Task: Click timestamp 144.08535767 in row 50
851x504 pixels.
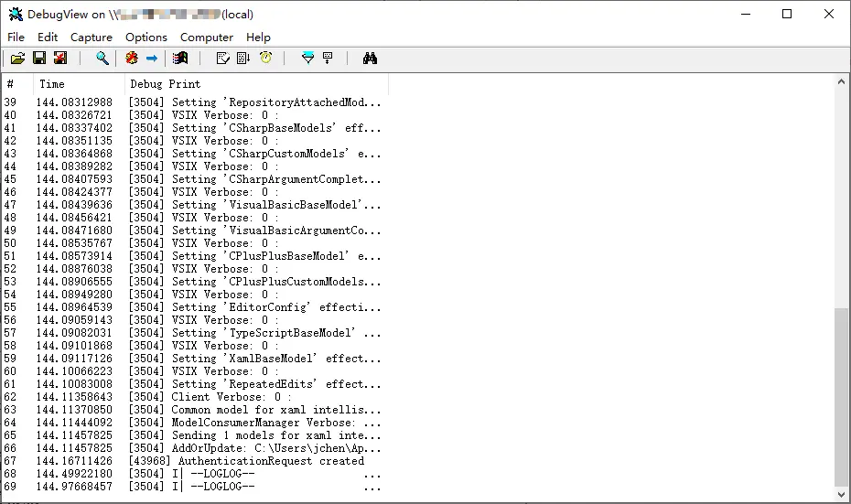Action: point(74,243)
